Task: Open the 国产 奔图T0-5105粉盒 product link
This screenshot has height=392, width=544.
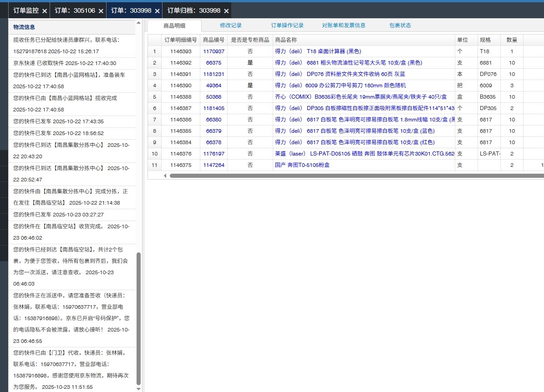Action: click(302, 165)
